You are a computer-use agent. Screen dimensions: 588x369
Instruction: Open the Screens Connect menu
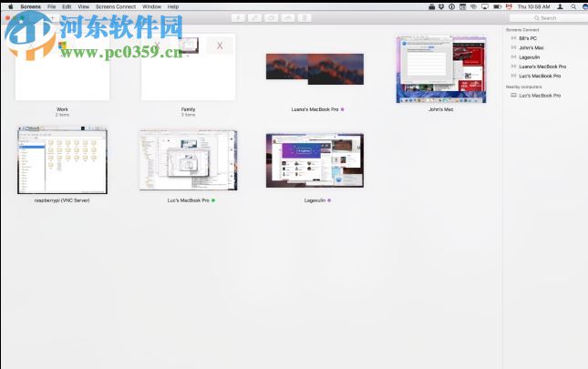click(x=116, y=6)
